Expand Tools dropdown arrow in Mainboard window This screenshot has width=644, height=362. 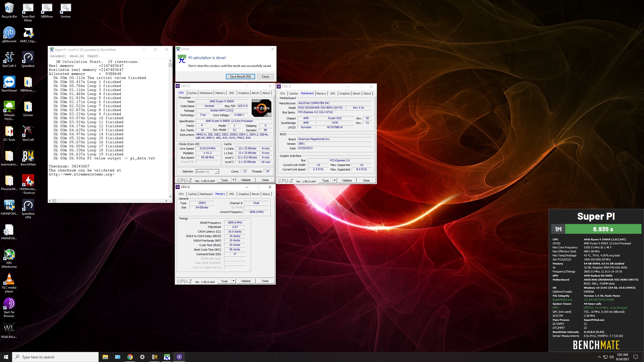[335, 180]
